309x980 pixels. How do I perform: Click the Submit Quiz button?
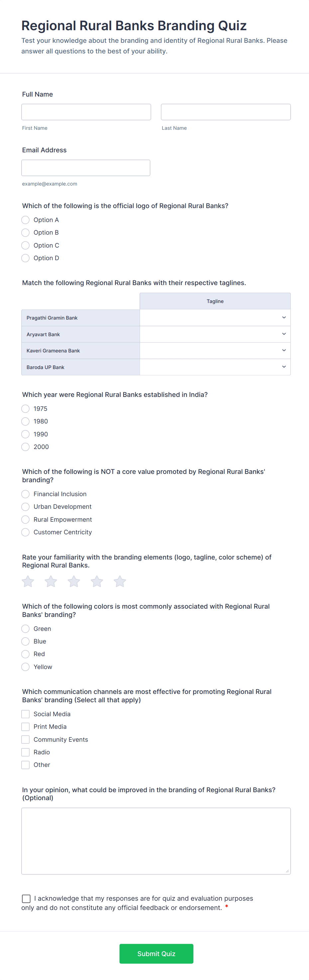pyautogui.click(x=156, y=954)
